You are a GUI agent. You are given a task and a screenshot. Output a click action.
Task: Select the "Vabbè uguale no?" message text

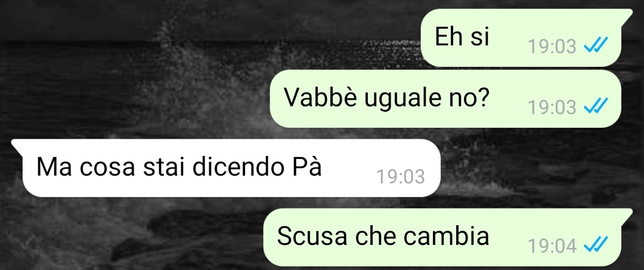pyautogui.click(x=386, y=98)
